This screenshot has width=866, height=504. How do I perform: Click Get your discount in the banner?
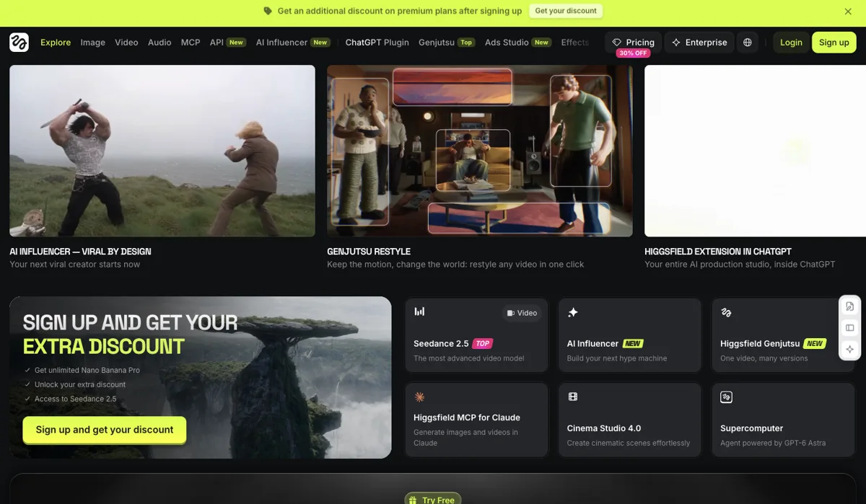566,11
